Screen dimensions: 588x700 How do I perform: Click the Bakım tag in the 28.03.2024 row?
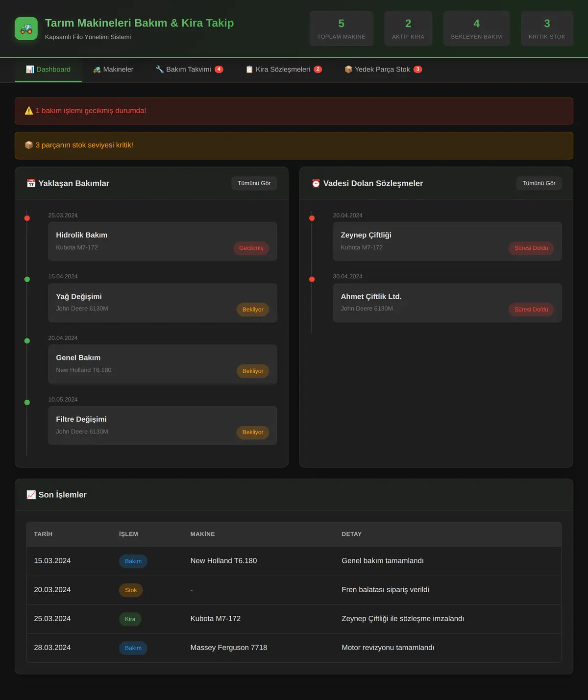[133, 648]
